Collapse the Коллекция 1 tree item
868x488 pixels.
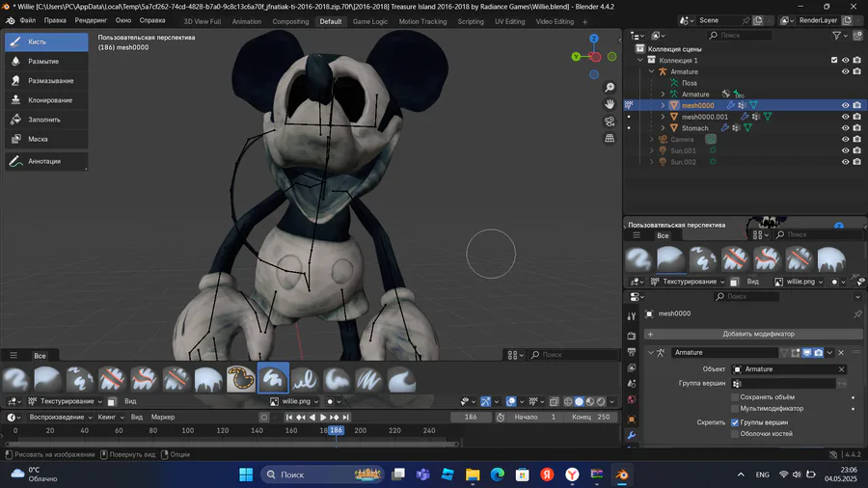640,61
